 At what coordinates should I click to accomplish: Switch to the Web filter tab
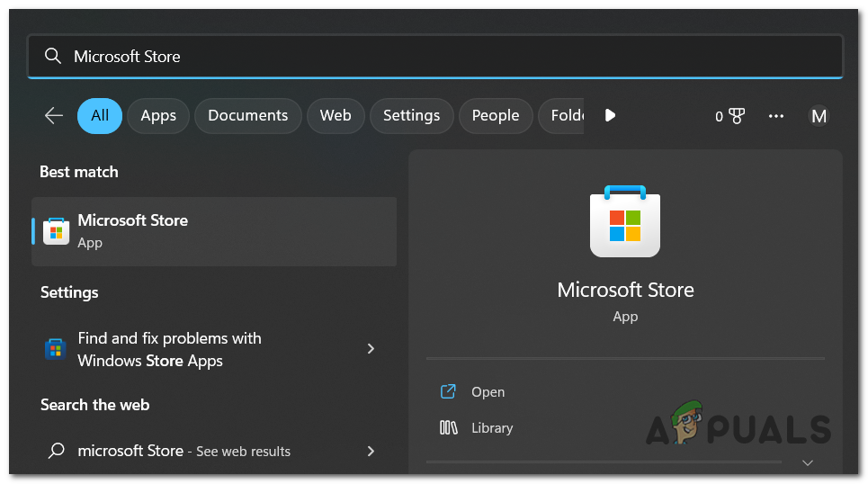[336, 116]
